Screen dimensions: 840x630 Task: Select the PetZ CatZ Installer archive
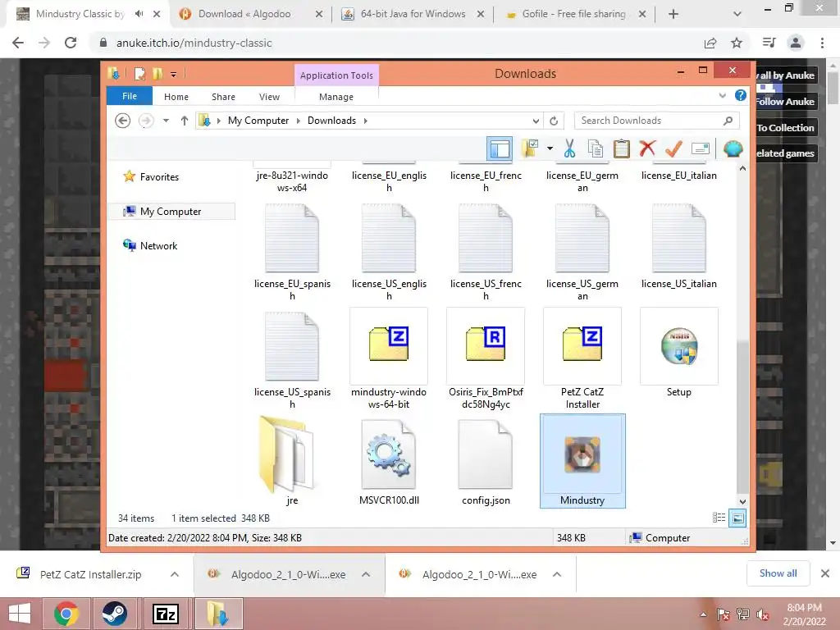[582, 358]
